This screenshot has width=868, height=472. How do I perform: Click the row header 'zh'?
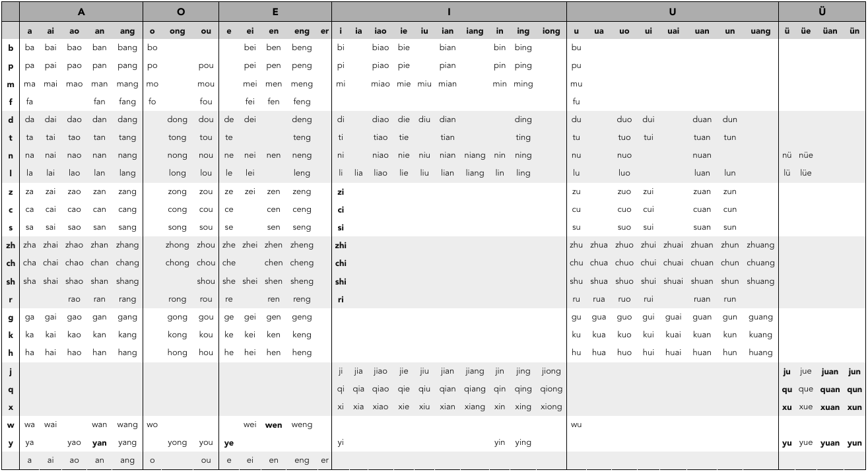click(x=10, y=244)
